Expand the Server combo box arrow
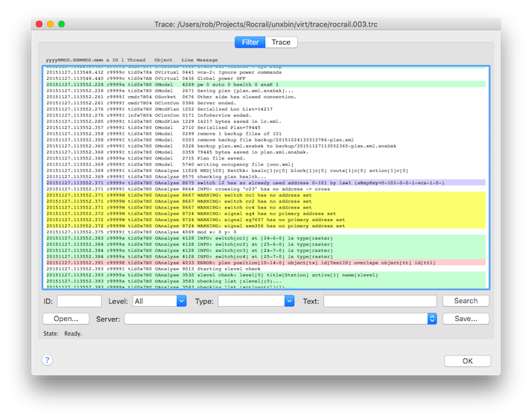 pos(431,319)
